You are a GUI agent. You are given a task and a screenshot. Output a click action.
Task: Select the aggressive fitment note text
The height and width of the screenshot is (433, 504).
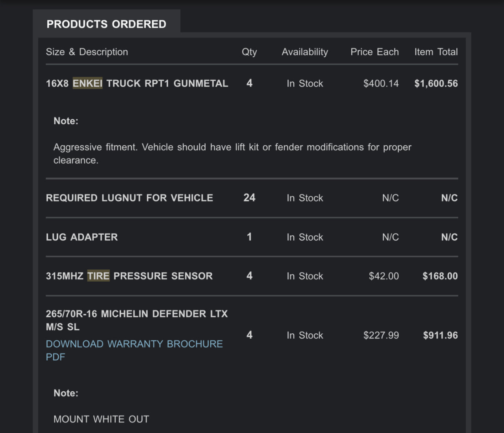pos(232,154)
